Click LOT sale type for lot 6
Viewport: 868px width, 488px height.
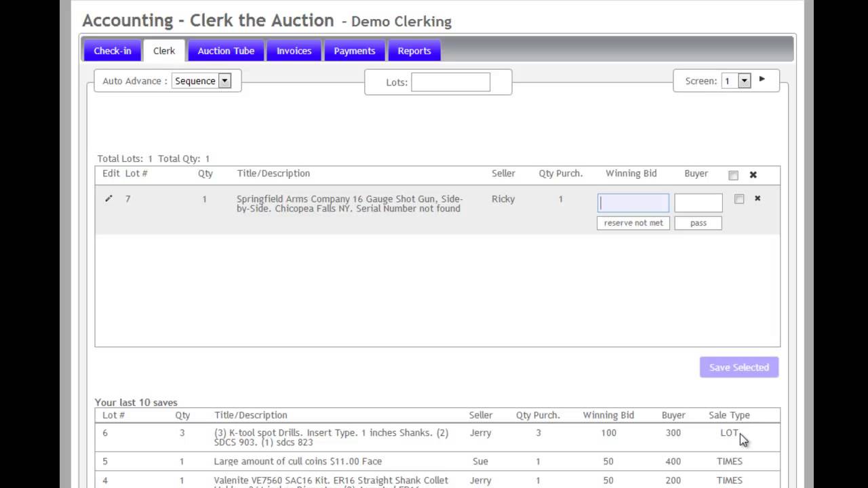point(730,432)
